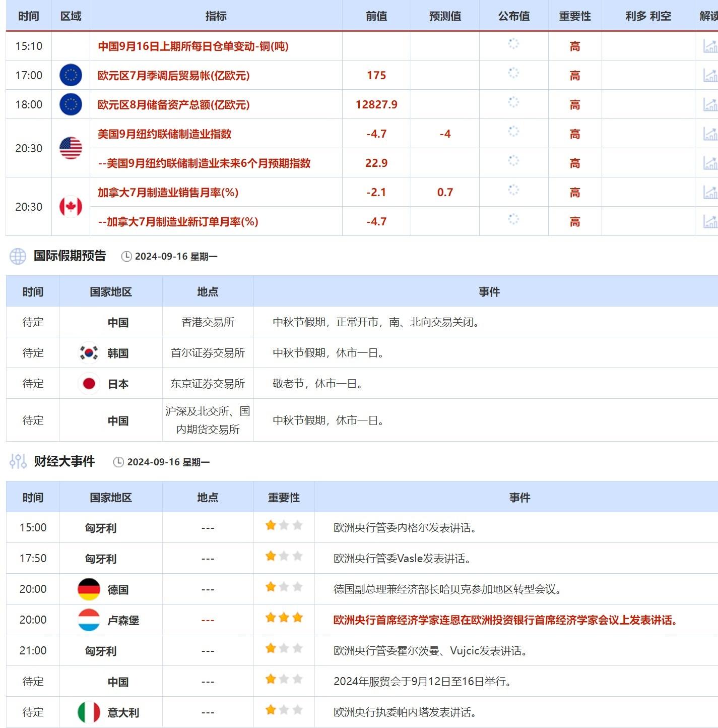Screen dimensions: 718x728
Task: Click three-star rating on Luxembourg event
Action: [284, 618]
